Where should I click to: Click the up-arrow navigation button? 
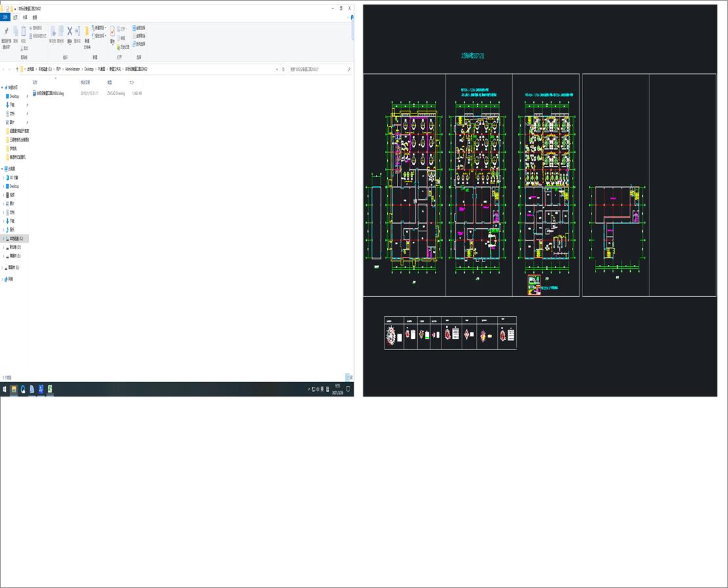pos(17,69)
